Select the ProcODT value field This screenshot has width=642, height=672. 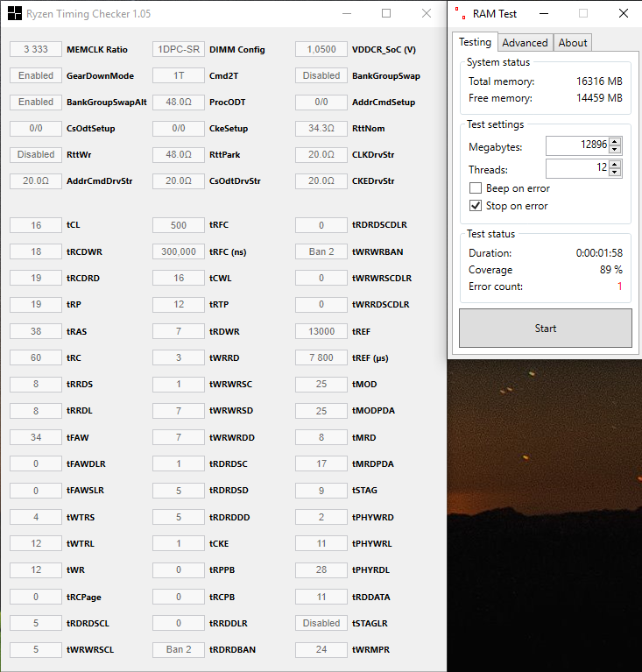(179, 102)
